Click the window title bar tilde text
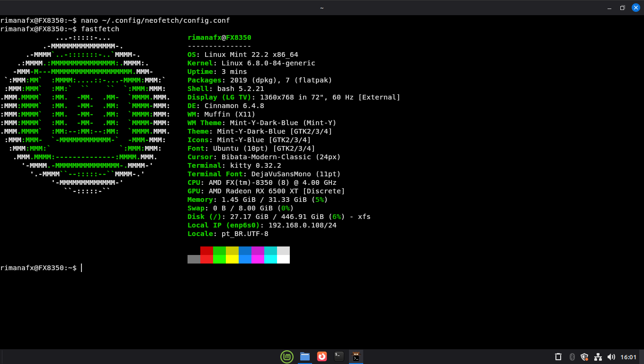 [x=322, y=8]
